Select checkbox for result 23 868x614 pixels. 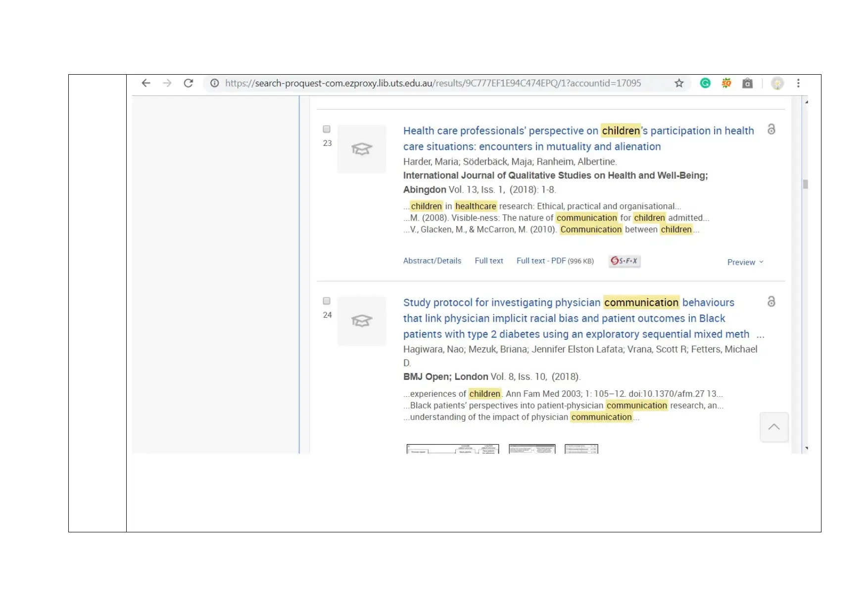coord(327,129)
